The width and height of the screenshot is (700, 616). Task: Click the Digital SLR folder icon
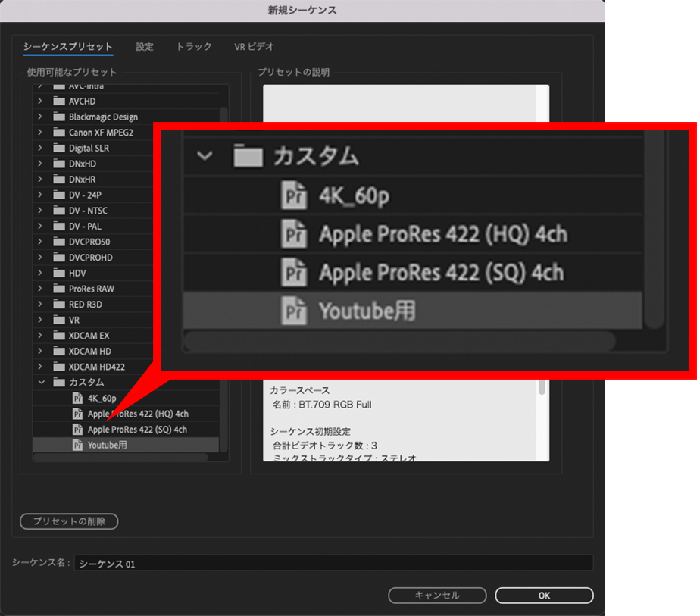(59, 149)
